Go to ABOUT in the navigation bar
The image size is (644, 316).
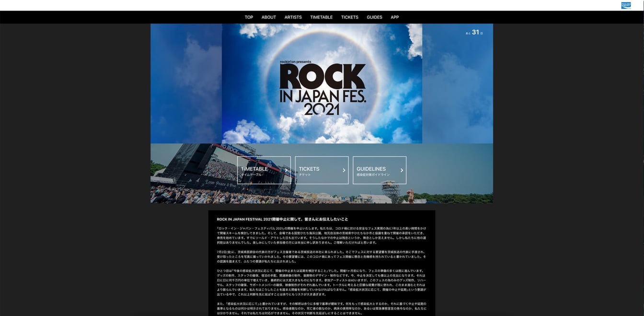pos(268,17)
